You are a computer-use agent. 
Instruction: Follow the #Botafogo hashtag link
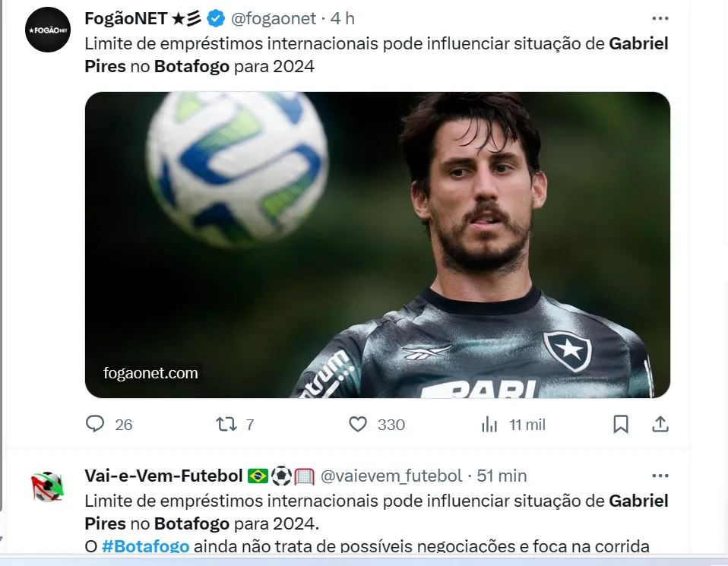[x=145, y=546]
